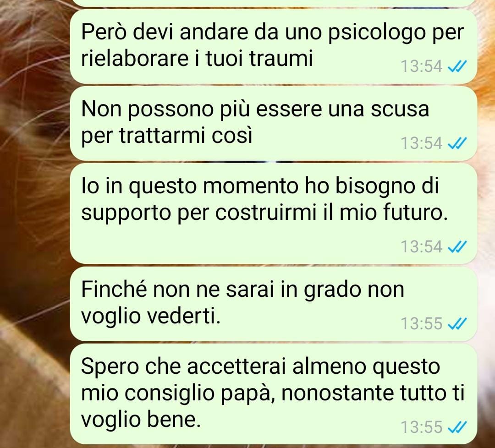The width and height of the screenshot is (495, 448).
Task: Tap the 13:54 timestamp below 'il mio futuro'
Action: (x=422, y=247)
